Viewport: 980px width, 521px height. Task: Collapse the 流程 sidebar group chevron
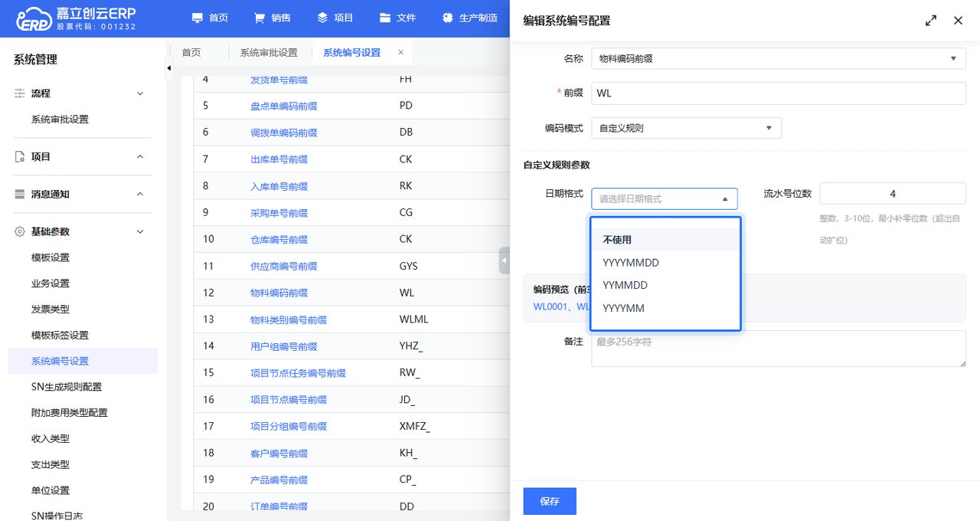pos(140,93)
